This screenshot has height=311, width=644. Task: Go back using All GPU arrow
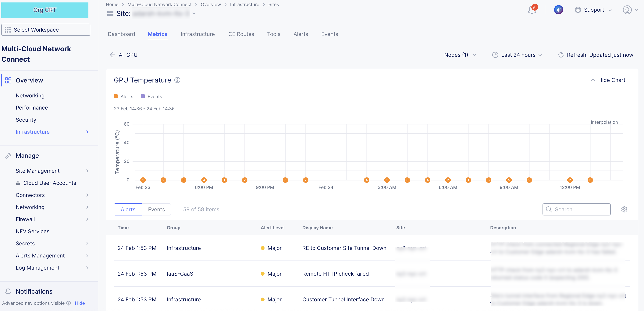point(112,55)
